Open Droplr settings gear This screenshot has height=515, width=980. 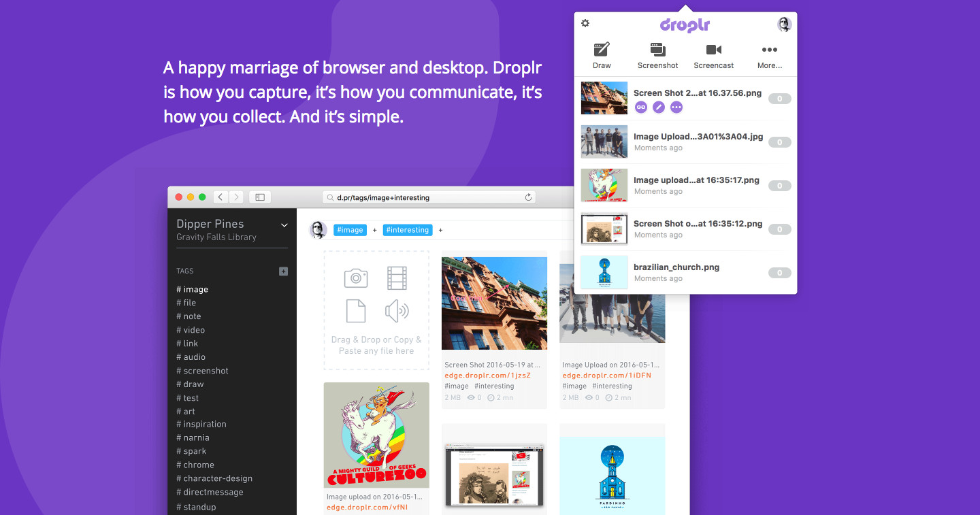(585, 24)
